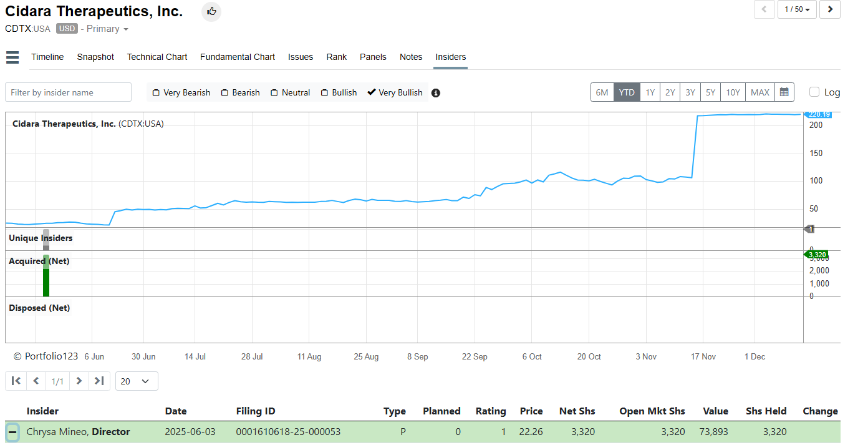Image resolution: width=868 pixels, height=445 pixels.
Task: Open the rows-per-page 20 dropdown
Action: 136,381
